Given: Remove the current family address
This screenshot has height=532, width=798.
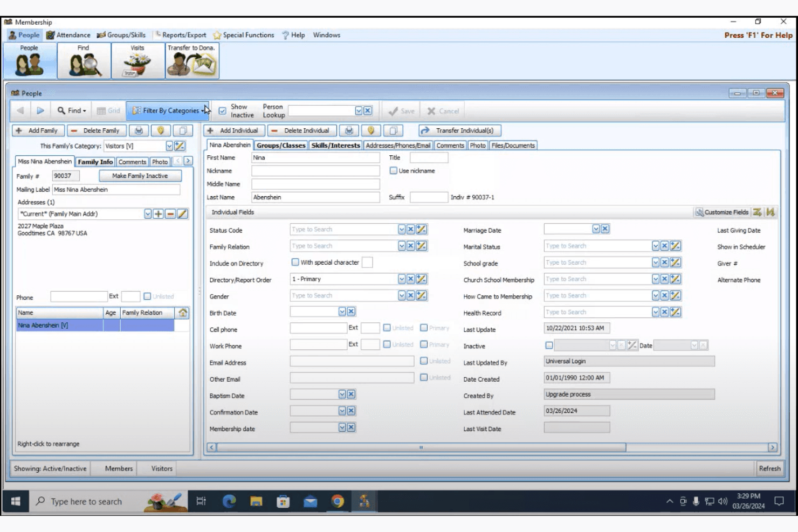Looking at the screenshot, I should (170, 214).
